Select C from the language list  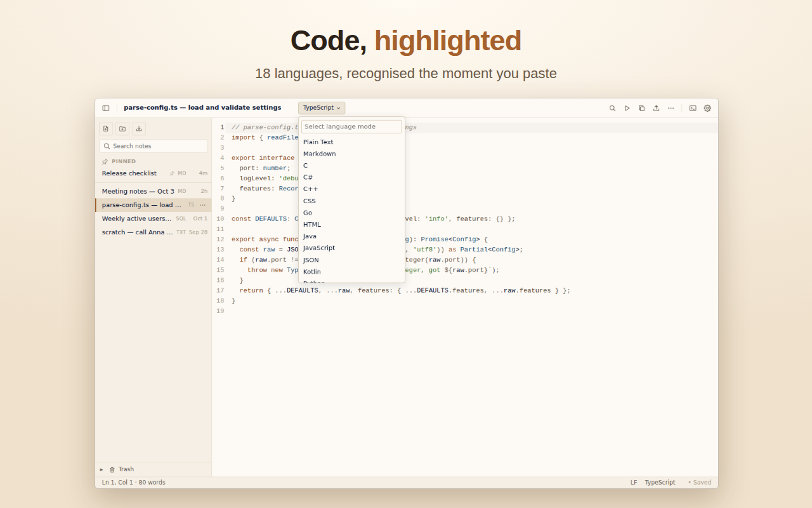coord(351,166)
